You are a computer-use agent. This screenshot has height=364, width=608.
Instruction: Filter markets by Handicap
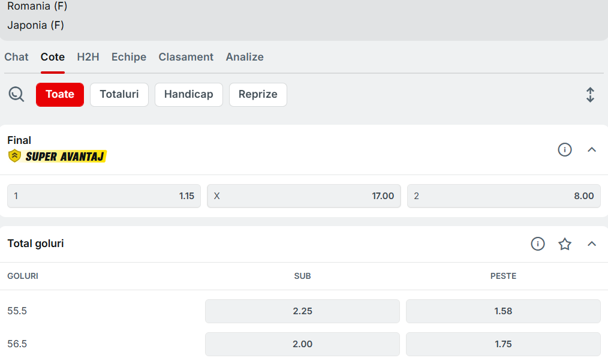tap(188, 95)
